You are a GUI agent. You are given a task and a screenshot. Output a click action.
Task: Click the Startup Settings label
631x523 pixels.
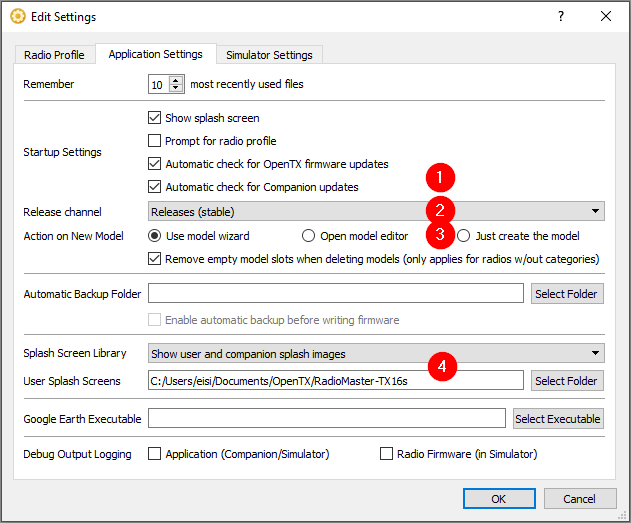pos(62,152)
